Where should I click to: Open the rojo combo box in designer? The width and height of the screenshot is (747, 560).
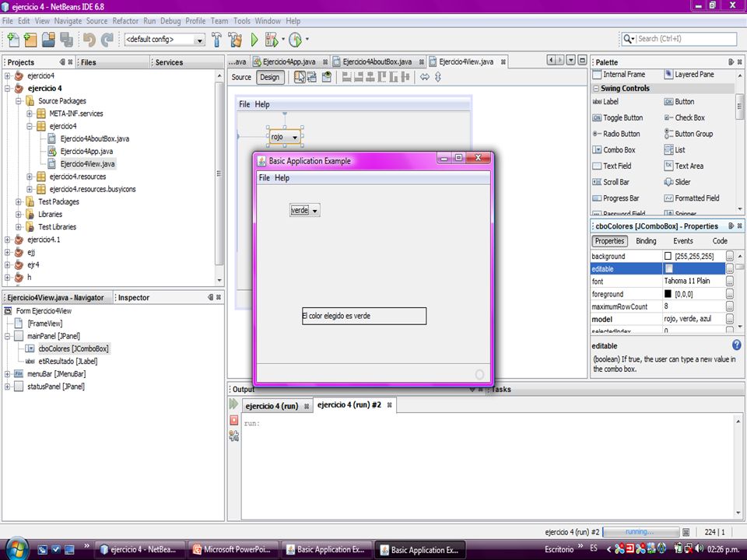coord(296,137)
